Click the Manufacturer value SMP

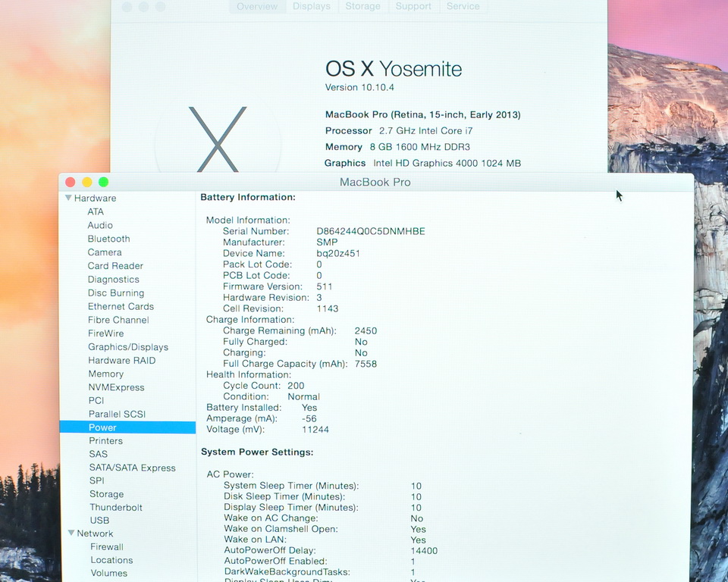pos(327,242)
